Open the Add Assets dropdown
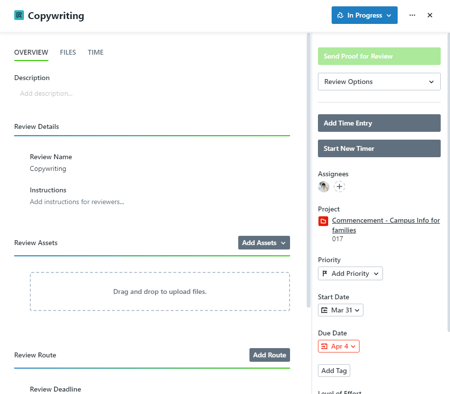Viewport: 450px width, 394px height. coord(264,243)
